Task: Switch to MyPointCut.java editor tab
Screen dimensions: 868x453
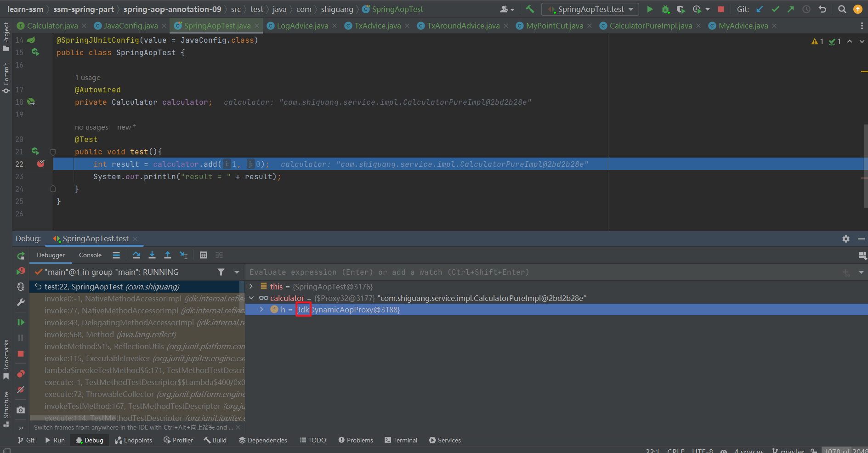Action: click(x=554, y=26)
